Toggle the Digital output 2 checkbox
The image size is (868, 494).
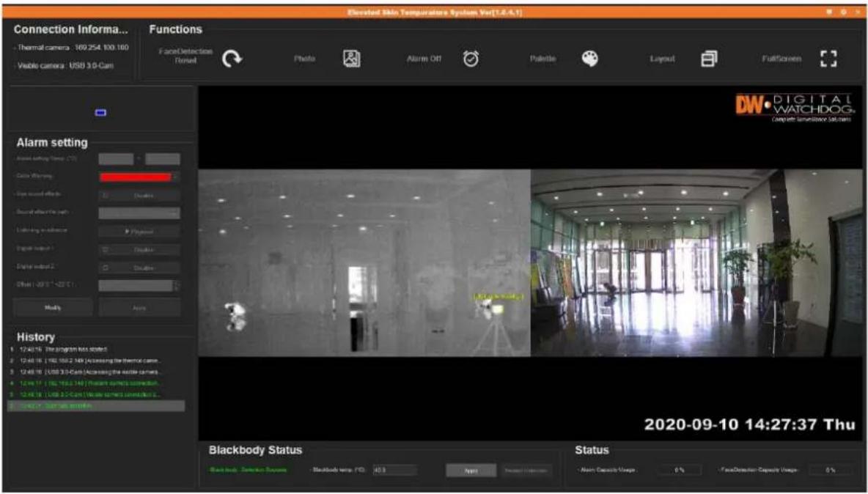pyautogui.click(x=106, y=268)
